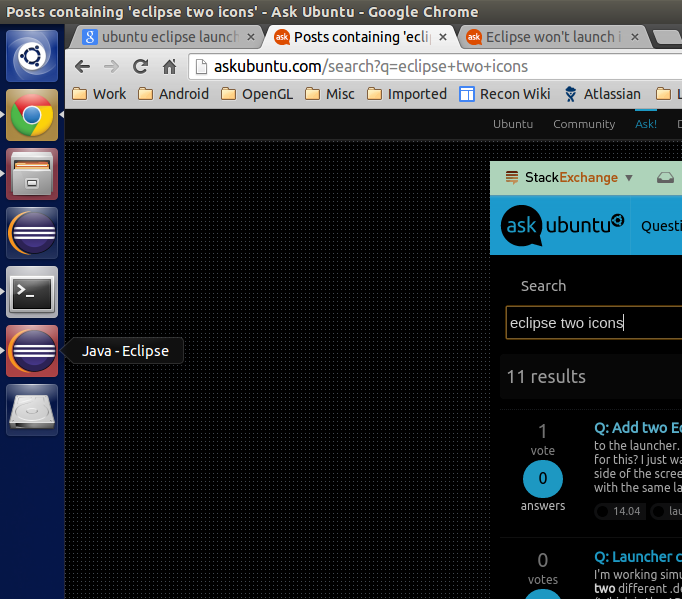Close the 'ubuntu eclipse launch' tab
Viewport: 682px width, 599px height.
tap(251, 37)
